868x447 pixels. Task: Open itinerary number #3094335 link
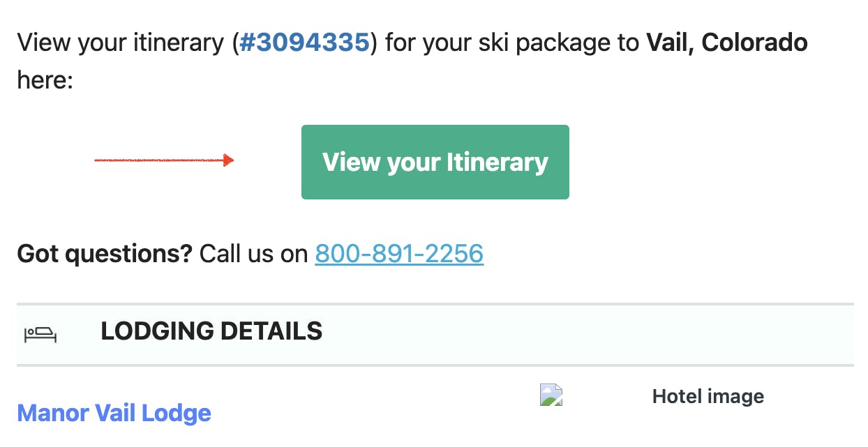click(x=304, y=43)
